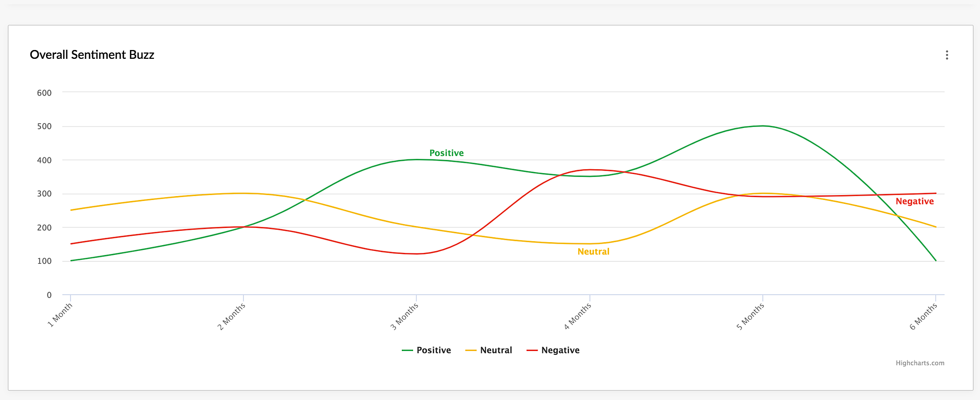Select the green Positive label on the curve

(446, 153)
